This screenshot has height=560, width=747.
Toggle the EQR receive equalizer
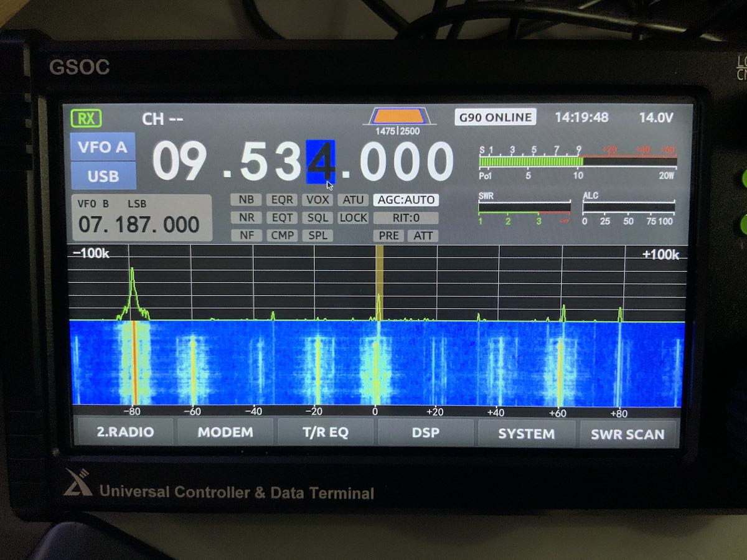coord(282,200)
